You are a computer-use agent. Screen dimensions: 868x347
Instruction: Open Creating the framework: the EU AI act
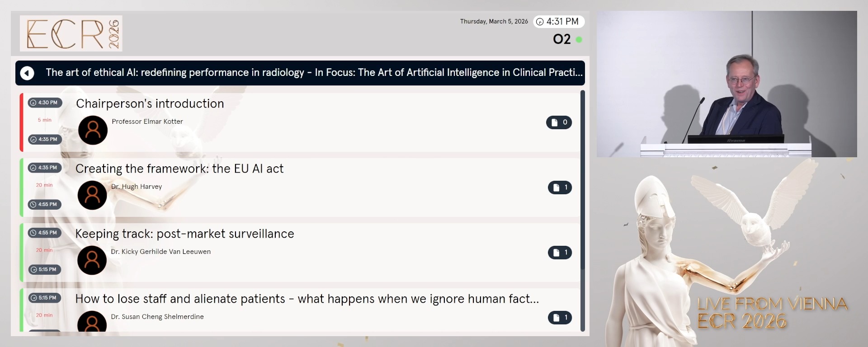click(x=179, y=169)
